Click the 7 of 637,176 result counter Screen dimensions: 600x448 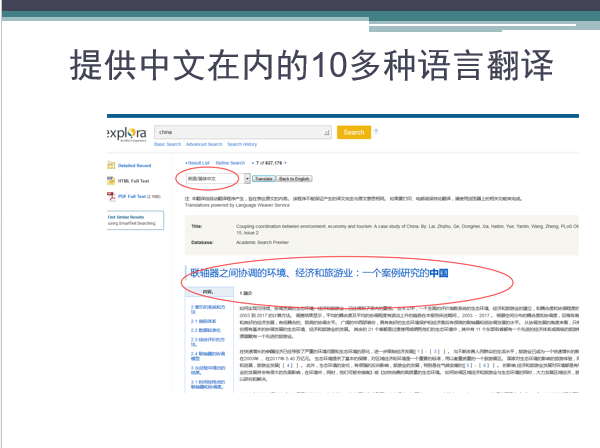tap(269, 163)
